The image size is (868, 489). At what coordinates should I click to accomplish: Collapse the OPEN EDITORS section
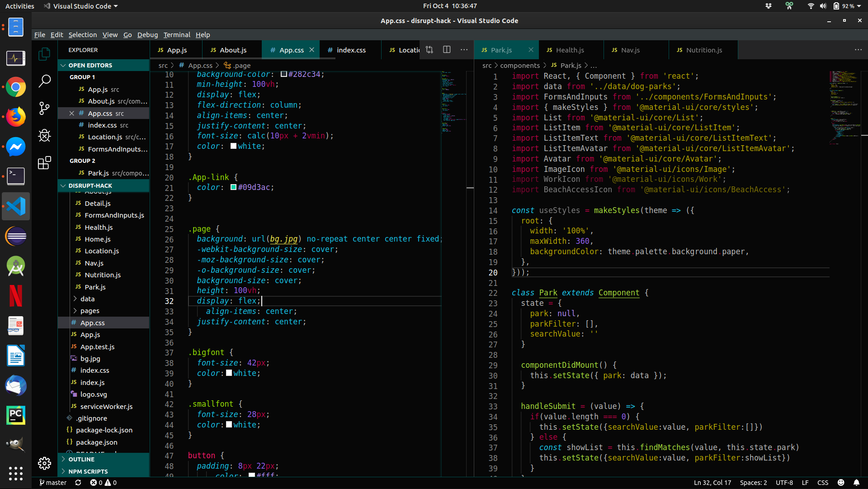click(63, 65)
